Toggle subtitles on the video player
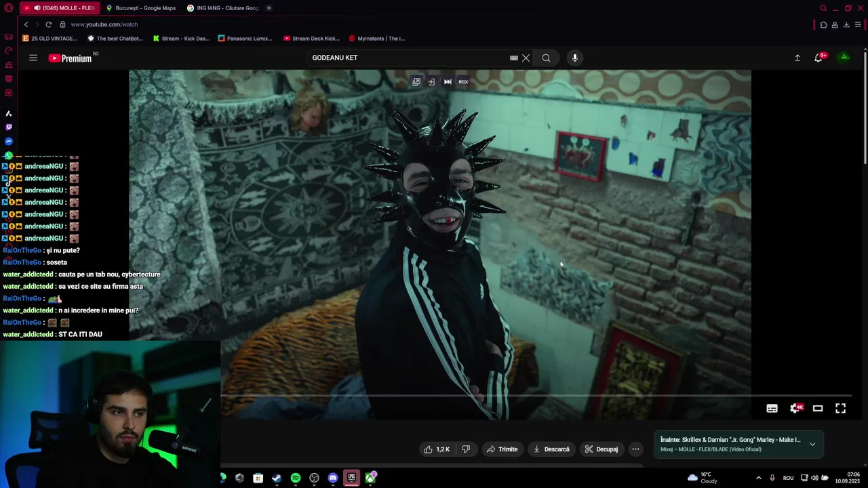Viewport: 868px width, 488px height. tap(772, 408)
